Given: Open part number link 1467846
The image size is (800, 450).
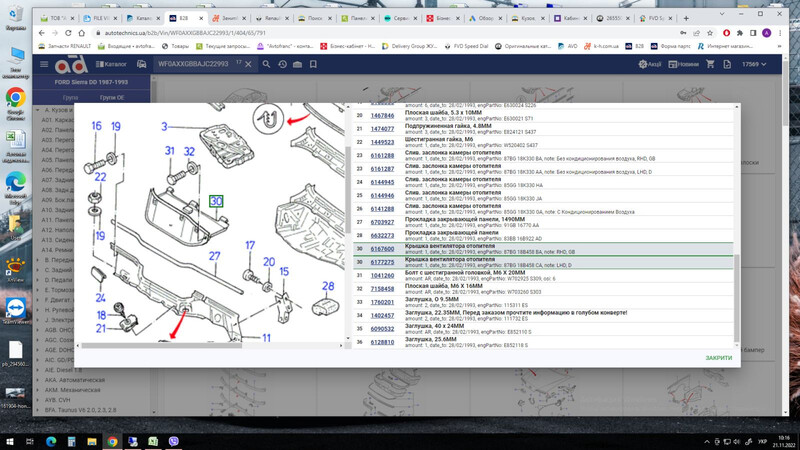Looking at the screenshot, I should (x=382, y=115).
